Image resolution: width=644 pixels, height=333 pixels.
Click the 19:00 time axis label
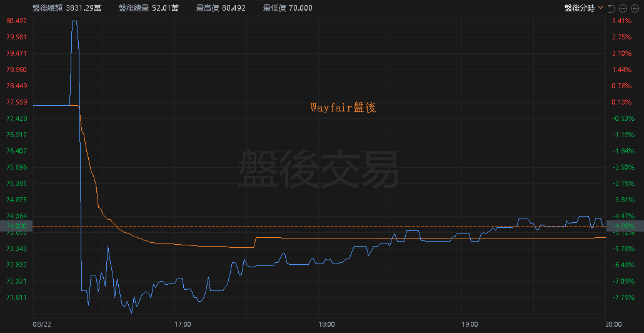tap(470, 324)
